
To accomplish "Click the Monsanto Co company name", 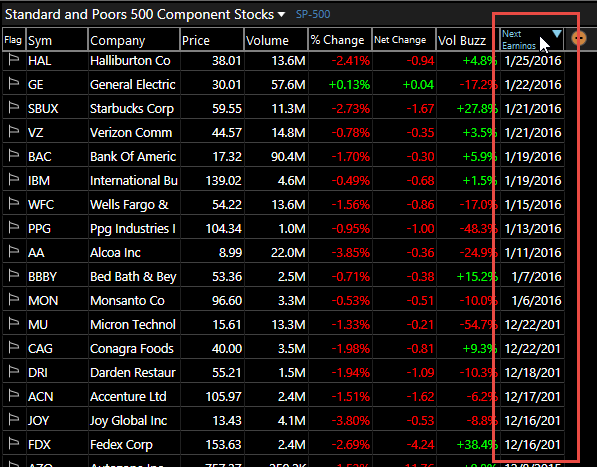I will click(127, 300).
